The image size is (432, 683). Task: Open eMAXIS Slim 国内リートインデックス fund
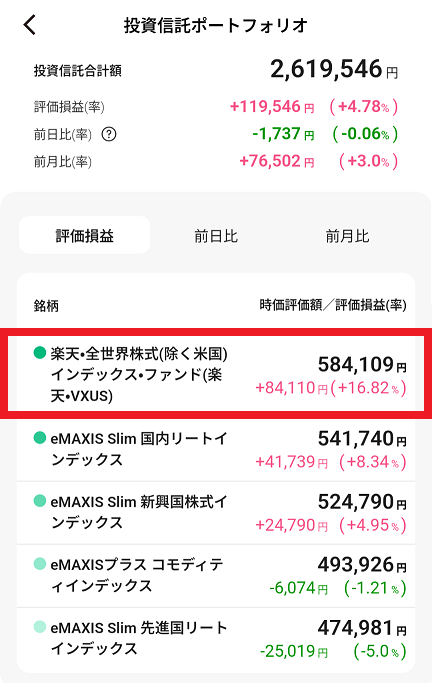pyautogui.click(x=216, y=450)
